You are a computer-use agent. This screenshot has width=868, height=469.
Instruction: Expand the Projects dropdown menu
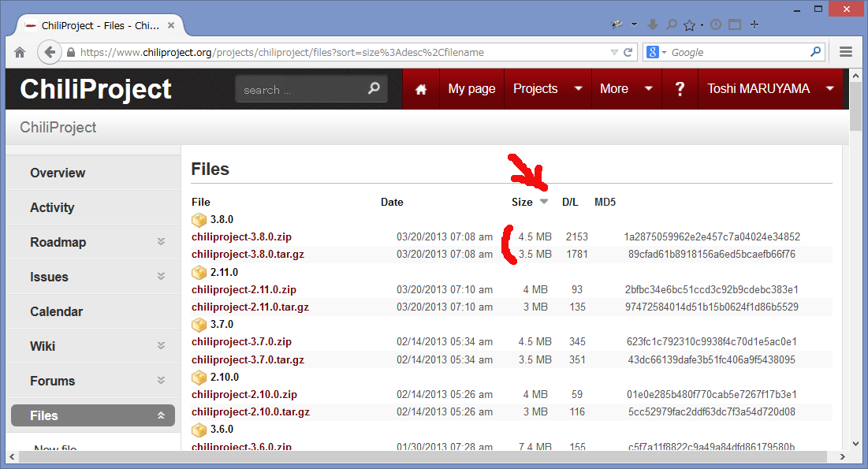pos(578,89)
